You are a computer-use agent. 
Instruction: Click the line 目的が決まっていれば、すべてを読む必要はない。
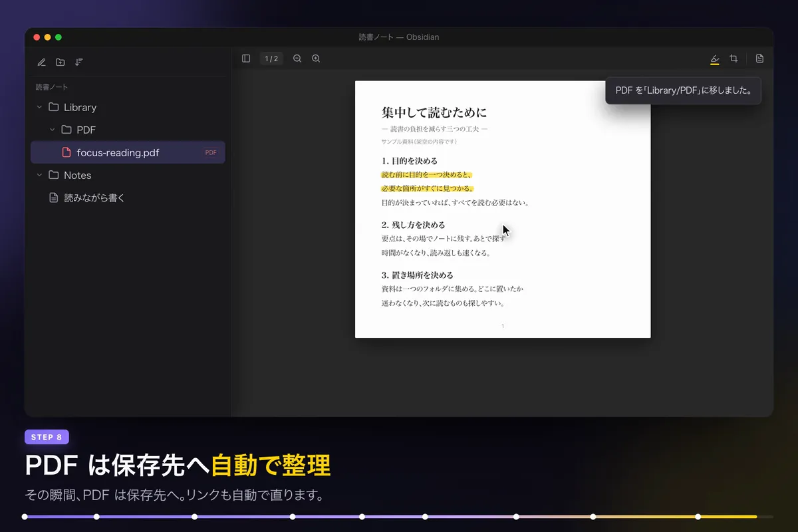coord(456,203)
